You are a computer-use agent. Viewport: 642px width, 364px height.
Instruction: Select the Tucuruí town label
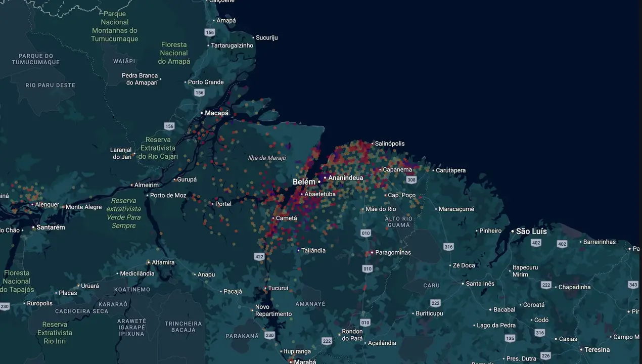coord(278,288)
